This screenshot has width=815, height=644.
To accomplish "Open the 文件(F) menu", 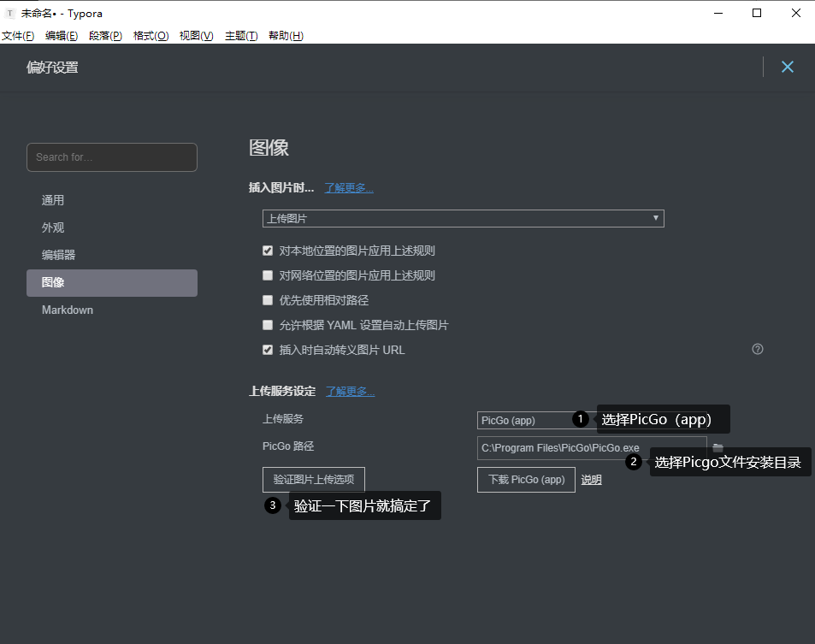I will click(x=18, y=35).
